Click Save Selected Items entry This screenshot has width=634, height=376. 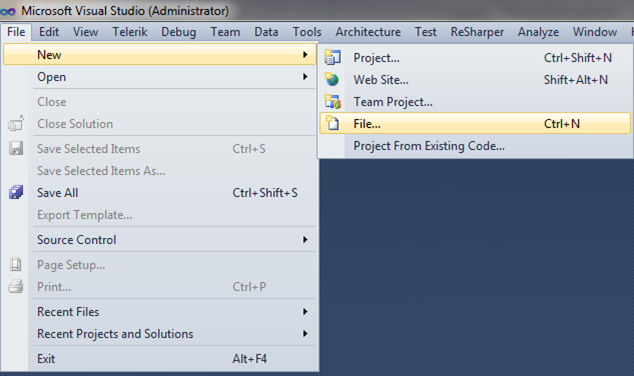pos(159,149)
